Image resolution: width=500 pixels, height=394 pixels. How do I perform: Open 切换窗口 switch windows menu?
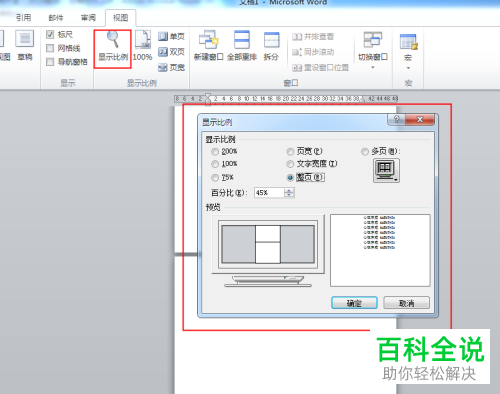(373, 50)
